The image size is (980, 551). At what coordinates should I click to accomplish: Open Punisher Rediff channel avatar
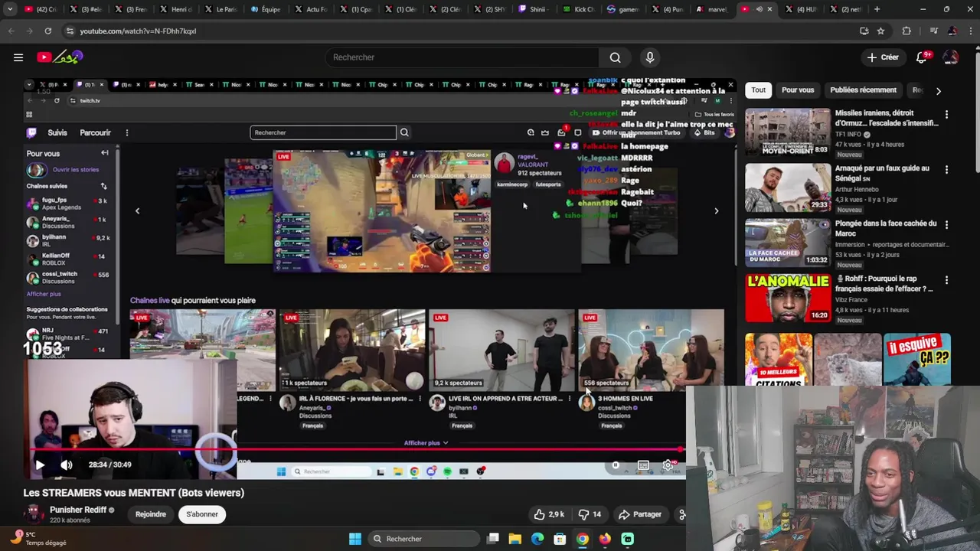(34, 514)
